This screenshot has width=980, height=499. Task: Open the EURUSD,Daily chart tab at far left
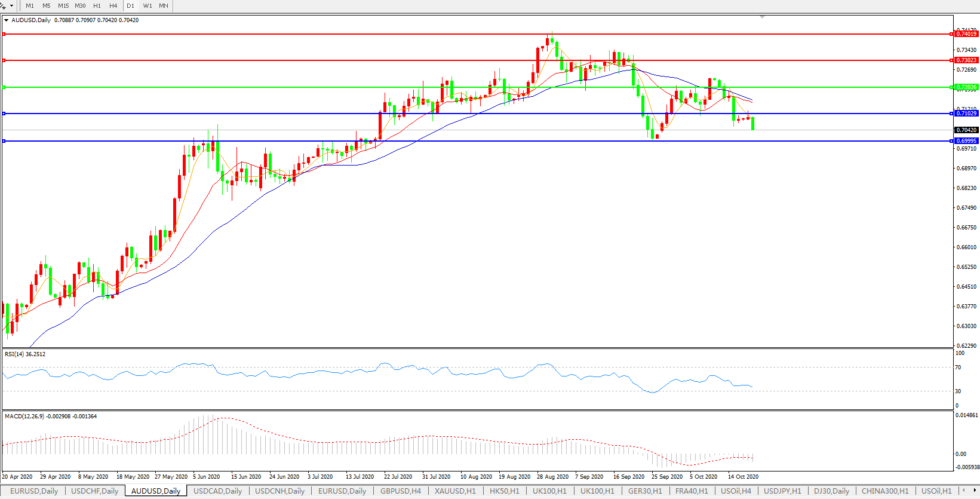coord(34,491)
